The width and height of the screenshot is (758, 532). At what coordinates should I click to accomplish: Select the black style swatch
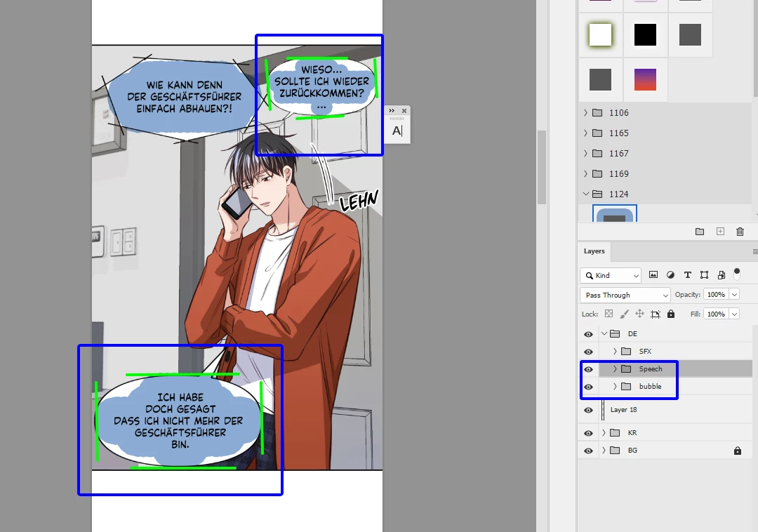[x=646, y=35]
